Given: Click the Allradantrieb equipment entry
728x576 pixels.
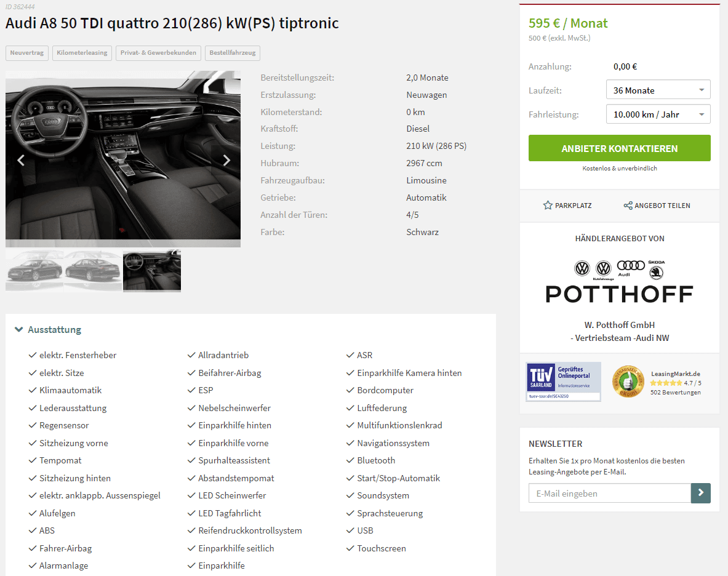Looking at the screenshot, I should (223, 355).
